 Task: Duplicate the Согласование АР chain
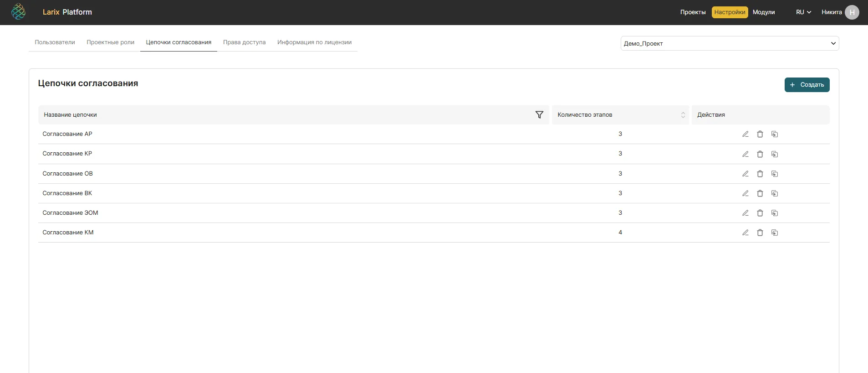pos(775,134)
